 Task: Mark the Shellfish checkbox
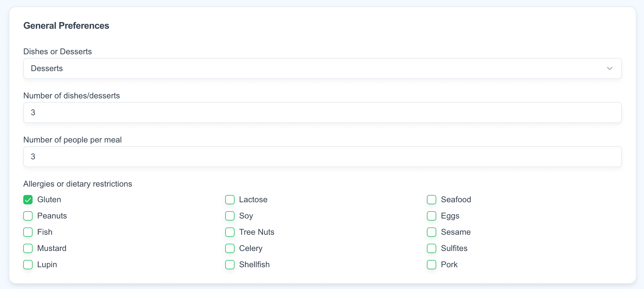pyautogui.click(x=230, y=265)
